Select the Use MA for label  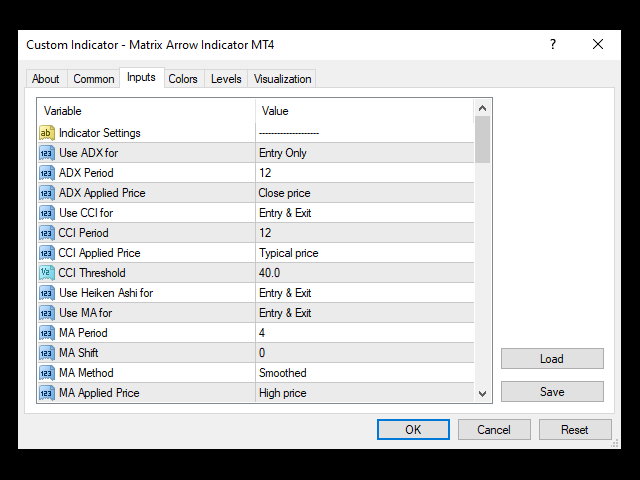pyautogui.click(x=85, y=313)
